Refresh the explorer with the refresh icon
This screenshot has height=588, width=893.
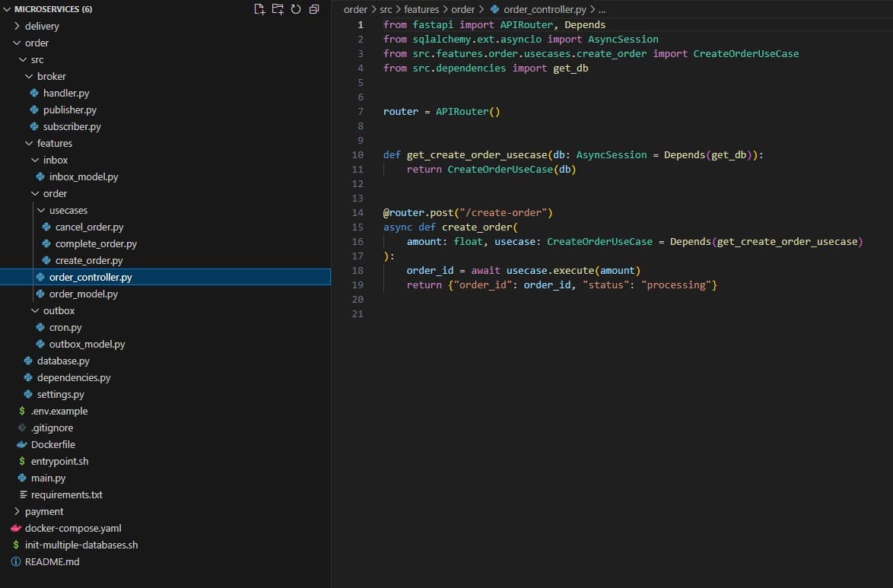[x=296, y=9]
